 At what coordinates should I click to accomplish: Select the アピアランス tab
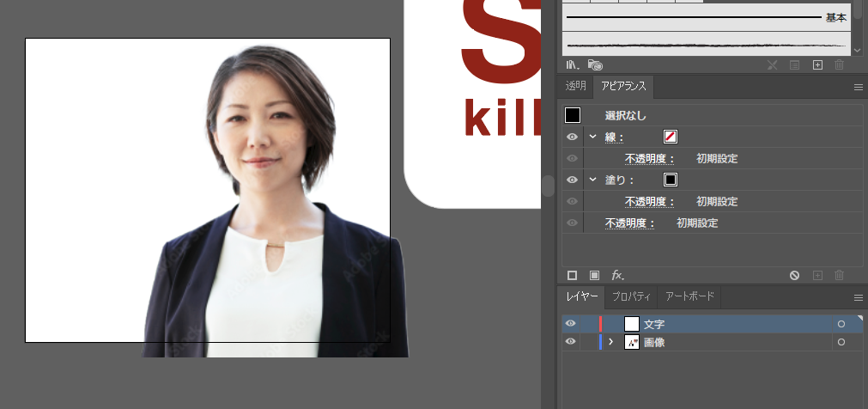(x=623, y=87)
